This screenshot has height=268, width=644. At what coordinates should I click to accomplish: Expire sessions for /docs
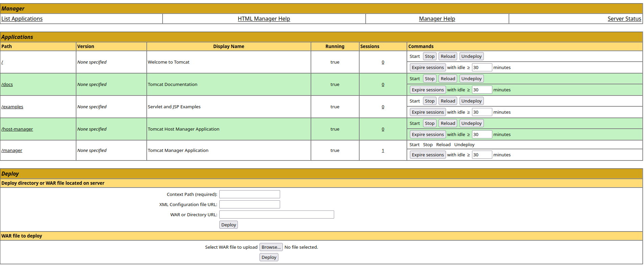point(428,90)
